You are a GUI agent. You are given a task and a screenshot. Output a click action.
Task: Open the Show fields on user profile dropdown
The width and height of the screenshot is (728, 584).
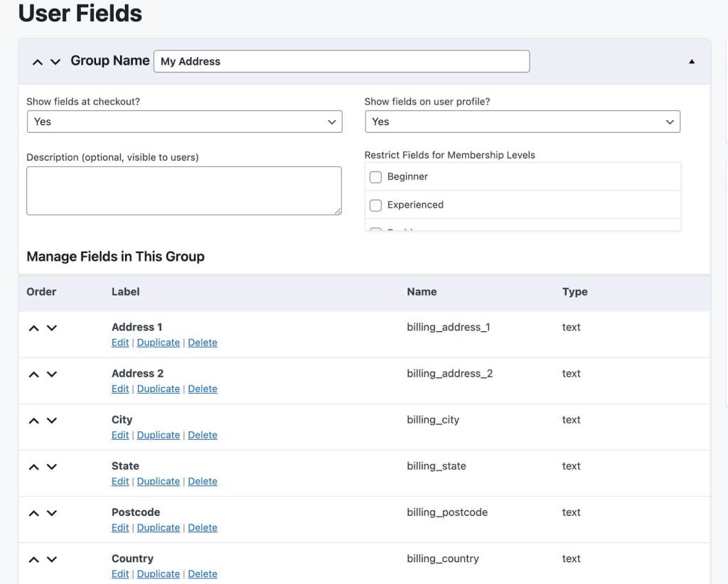click(523, 121)
